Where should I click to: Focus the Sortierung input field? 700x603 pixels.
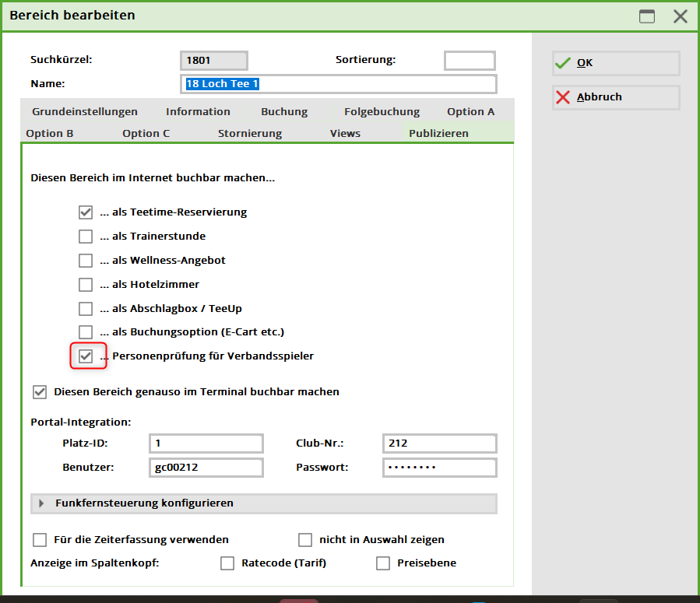[470, 60]
